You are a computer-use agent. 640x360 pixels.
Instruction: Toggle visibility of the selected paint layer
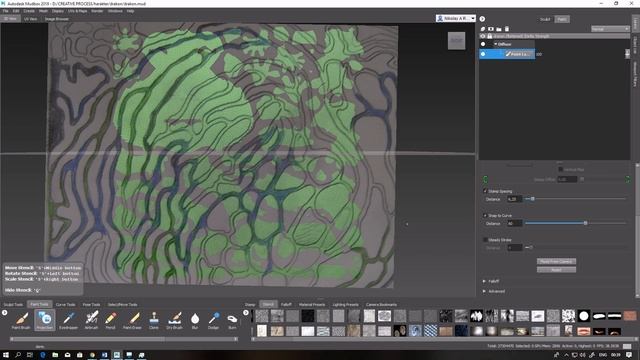point(483,54)
